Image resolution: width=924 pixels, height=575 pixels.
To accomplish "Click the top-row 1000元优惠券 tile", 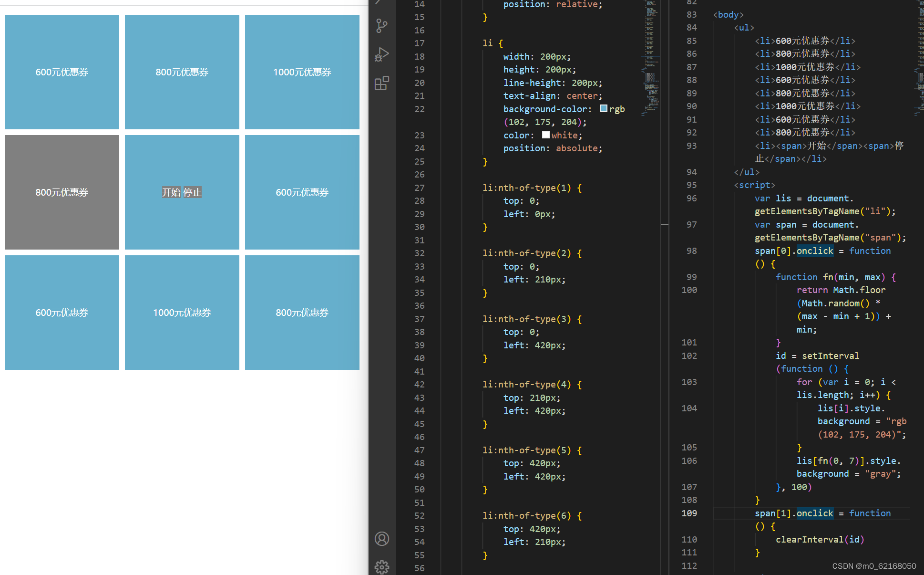I will point(302,72).
